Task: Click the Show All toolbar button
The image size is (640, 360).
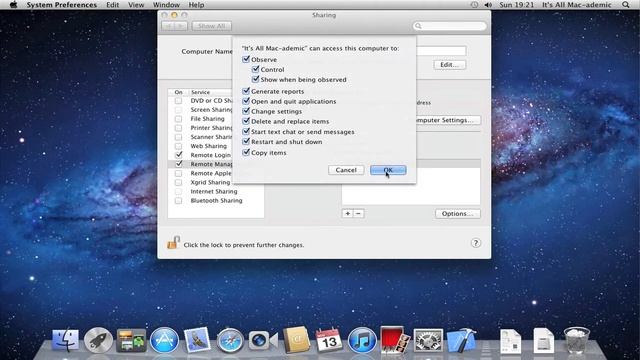Action: point(211,26)
